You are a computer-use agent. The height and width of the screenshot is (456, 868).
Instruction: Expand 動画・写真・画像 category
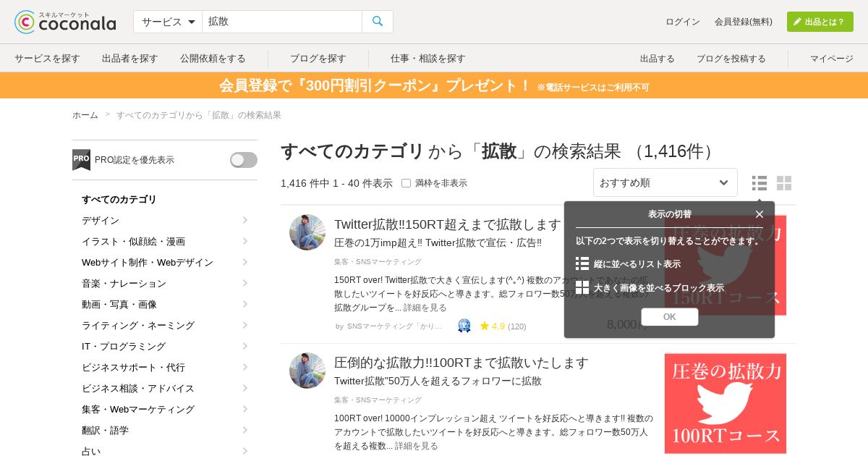165,304
